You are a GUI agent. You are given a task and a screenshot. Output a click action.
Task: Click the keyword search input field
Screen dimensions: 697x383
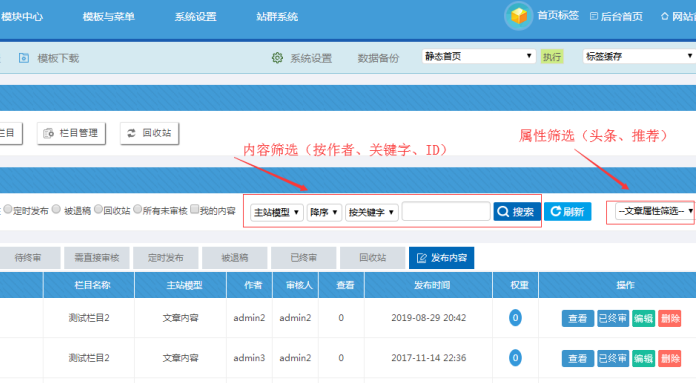click(446, 211)
